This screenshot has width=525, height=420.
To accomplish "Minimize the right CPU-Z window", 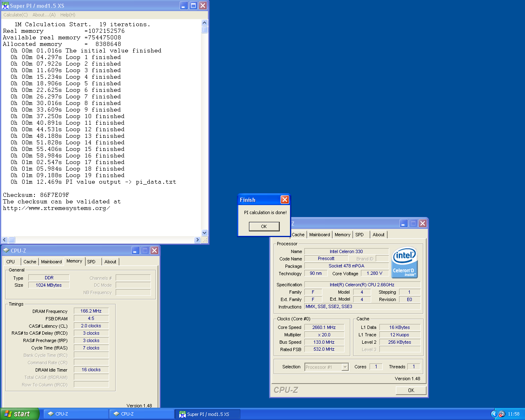I will coord(404,223).
